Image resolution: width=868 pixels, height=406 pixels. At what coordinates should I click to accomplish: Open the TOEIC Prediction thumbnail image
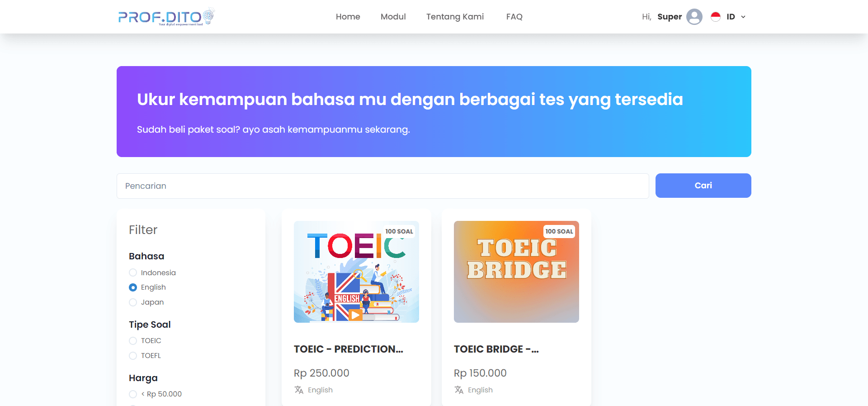click(356, 272)
